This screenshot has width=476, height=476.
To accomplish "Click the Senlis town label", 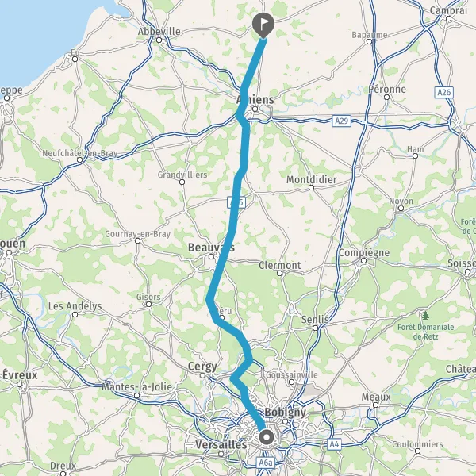I will pyautogui.click(x=315, y=320).
